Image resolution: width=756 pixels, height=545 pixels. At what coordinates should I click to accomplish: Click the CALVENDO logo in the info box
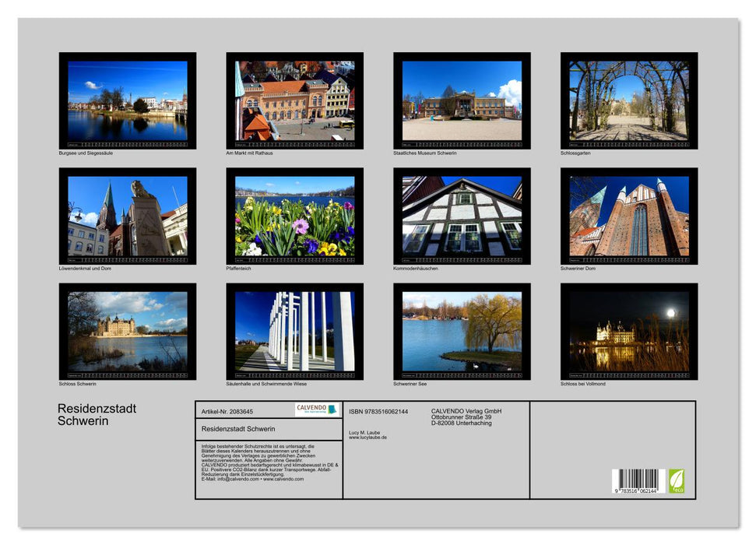coord(311,410)
